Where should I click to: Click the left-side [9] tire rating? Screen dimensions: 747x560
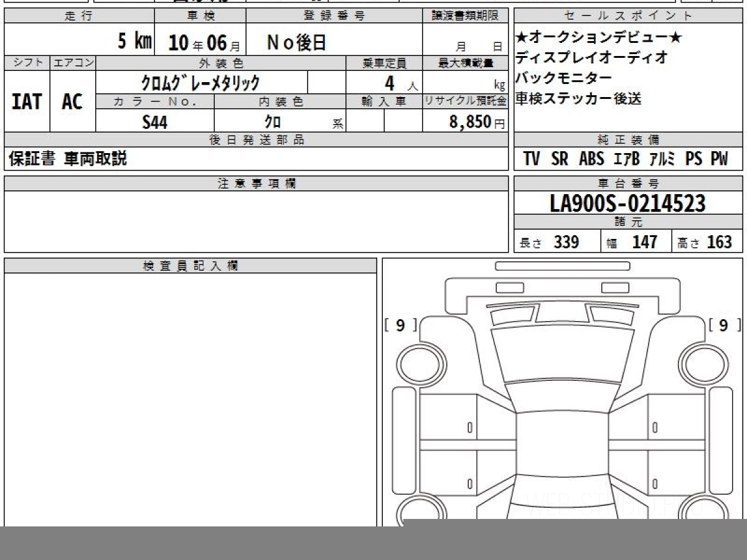(400, 325)
